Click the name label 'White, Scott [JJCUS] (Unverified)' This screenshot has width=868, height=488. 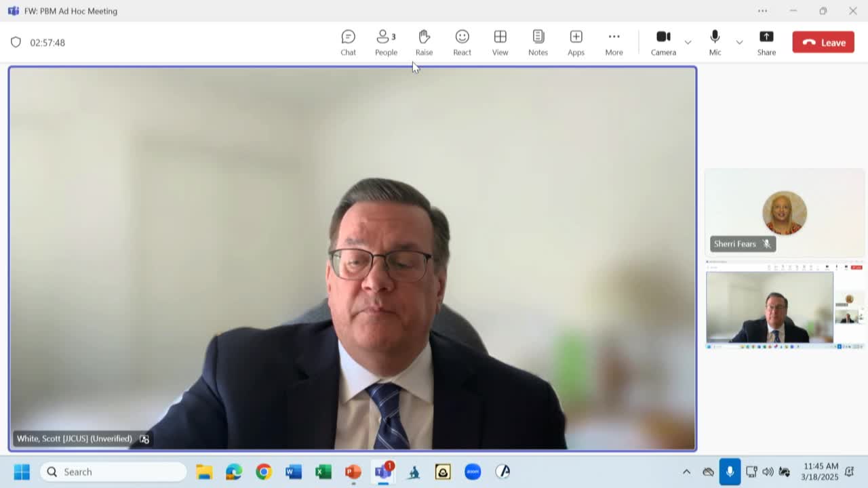coord(75,439)
